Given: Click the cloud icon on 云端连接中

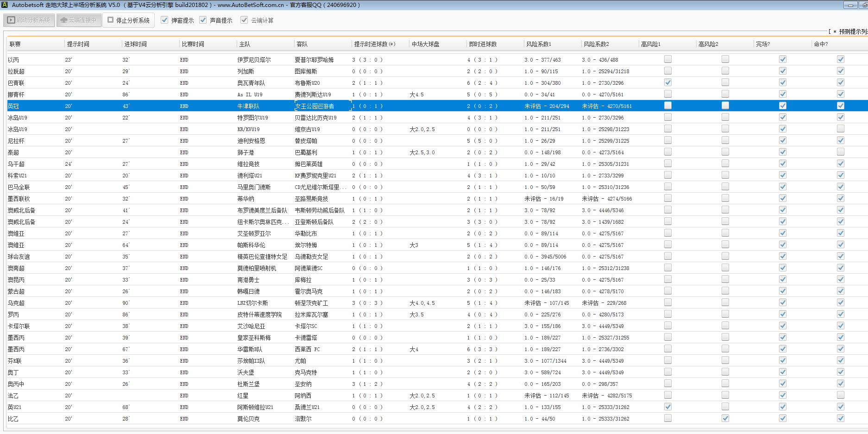Looking at the screenshot, I should click(64, 20).
